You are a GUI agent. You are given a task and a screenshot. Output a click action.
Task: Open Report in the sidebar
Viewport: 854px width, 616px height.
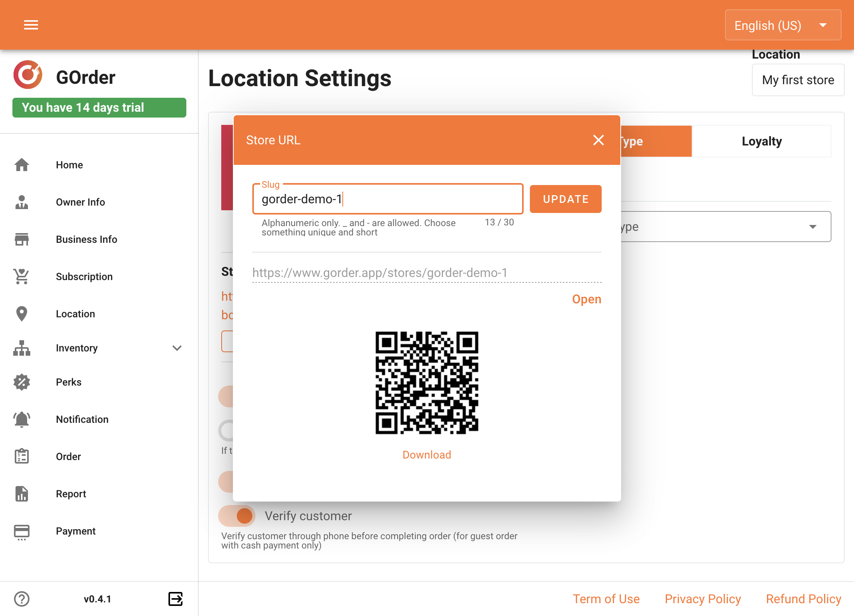71,494
